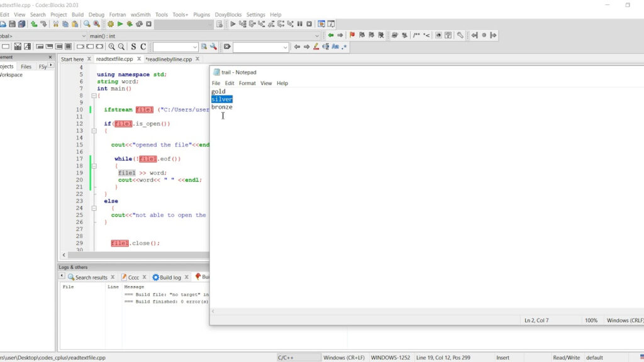The height and width of the screenshot is (362, 644).
Task: Open the global scope dropdown
Action: coord(43,36)
